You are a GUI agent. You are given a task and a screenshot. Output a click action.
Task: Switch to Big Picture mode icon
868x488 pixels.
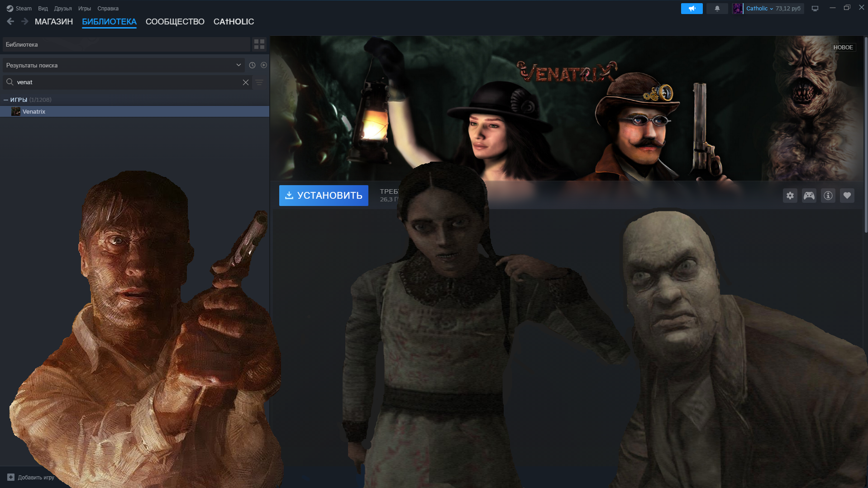tap(815, 9)
